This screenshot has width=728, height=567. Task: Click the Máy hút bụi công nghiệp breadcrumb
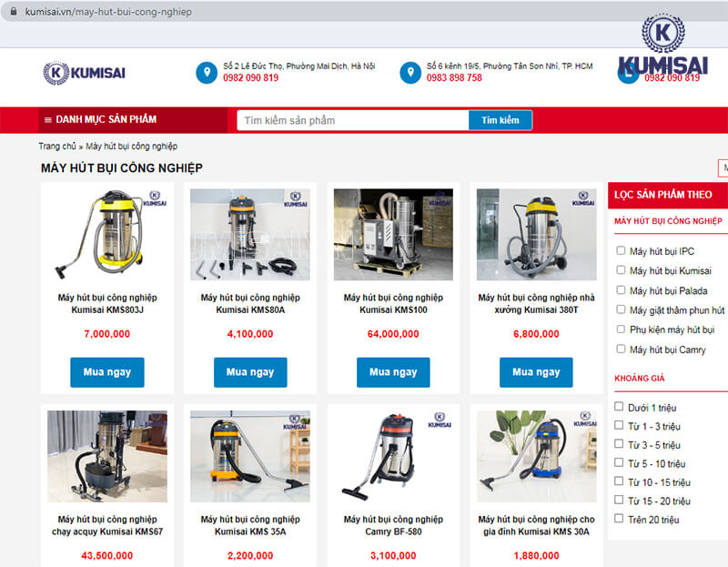coord(131,147)
